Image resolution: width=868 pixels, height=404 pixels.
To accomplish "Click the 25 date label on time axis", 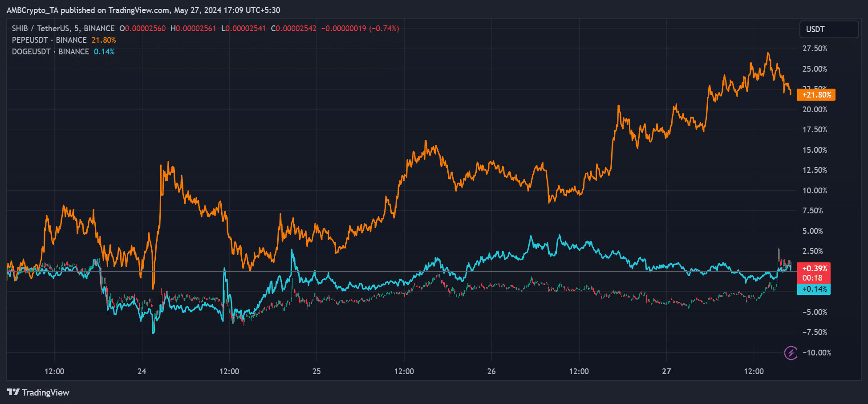I will [316, 371].
